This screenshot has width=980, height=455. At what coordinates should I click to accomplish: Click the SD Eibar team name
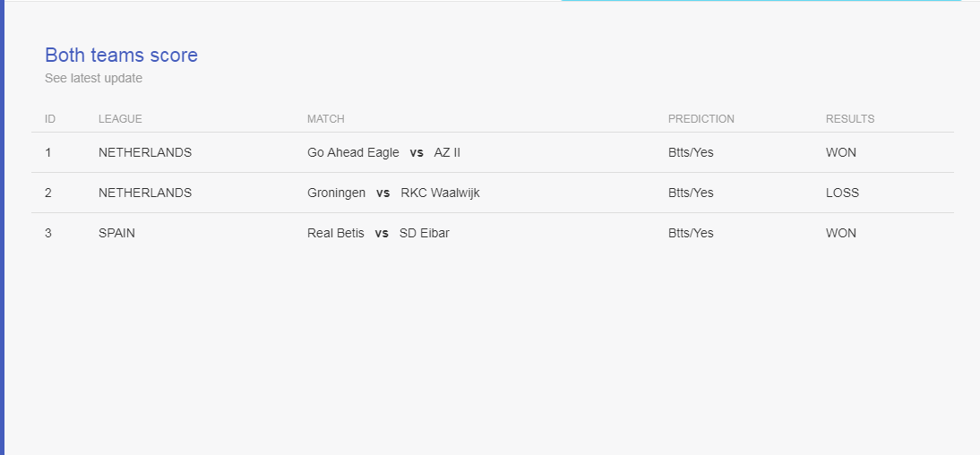click(425, 233)
